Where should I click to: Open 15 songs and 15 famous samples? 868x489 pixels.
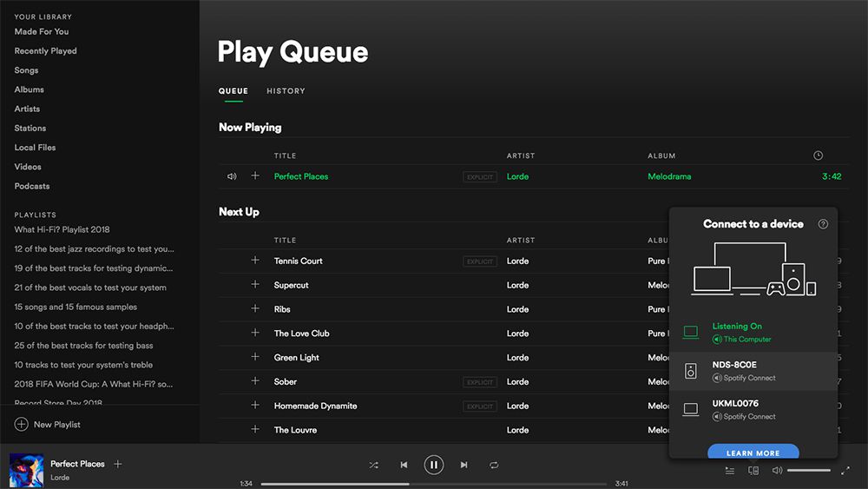(x=76, y=307)
